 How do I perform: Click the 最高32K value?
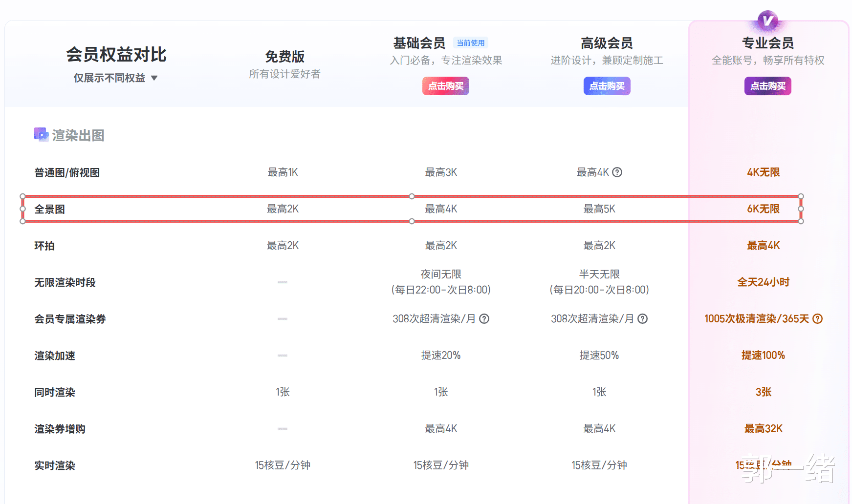(x=763, y=429)
